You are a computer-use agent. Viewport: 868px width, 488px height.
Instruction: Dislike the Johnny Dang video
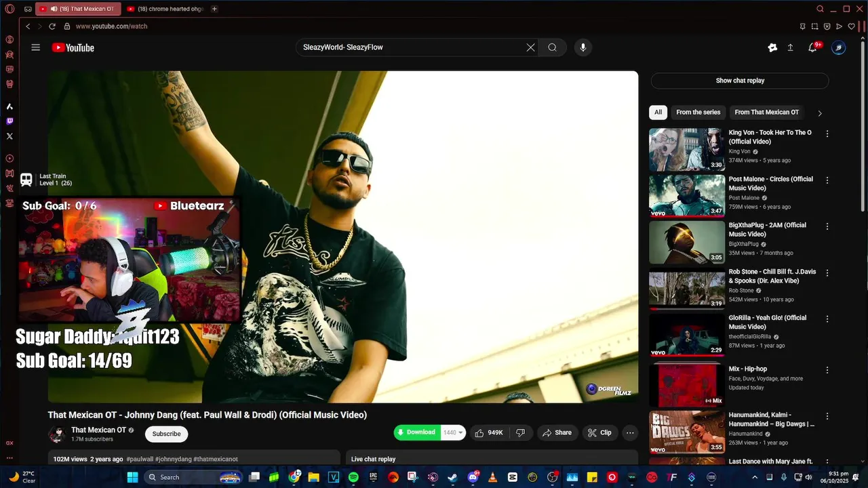pyautogui.click(x=520, y=432)
